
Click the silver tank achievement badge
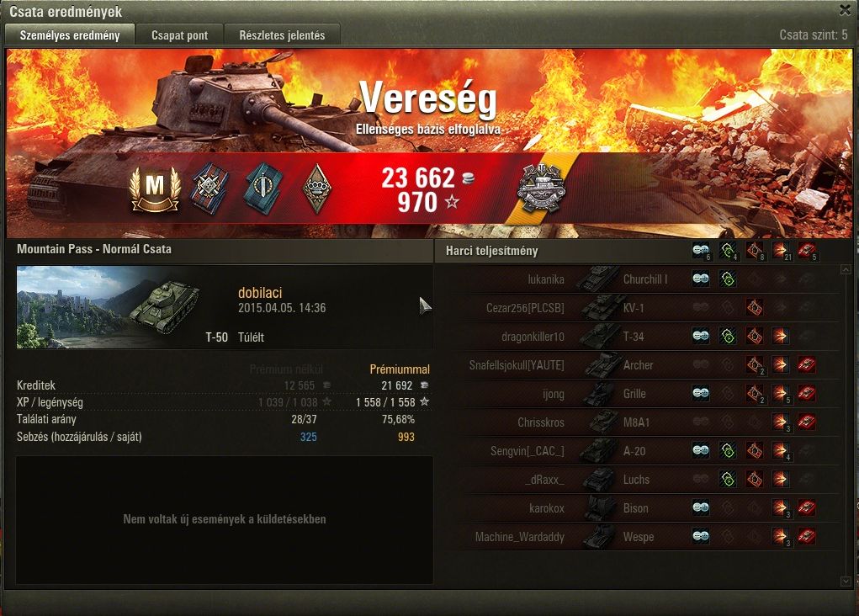coord(540,189)
